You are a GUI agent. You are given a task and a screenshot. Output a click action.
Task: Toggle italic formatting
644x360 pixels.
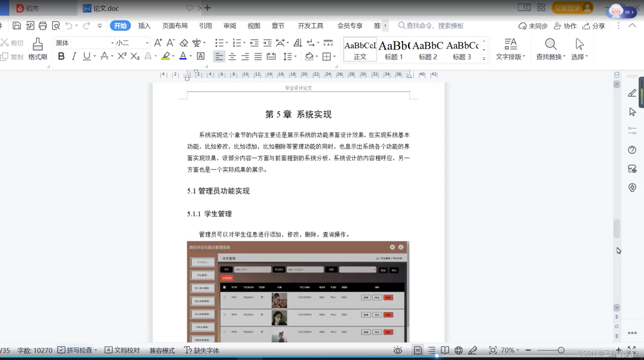[x=74, y=56]
